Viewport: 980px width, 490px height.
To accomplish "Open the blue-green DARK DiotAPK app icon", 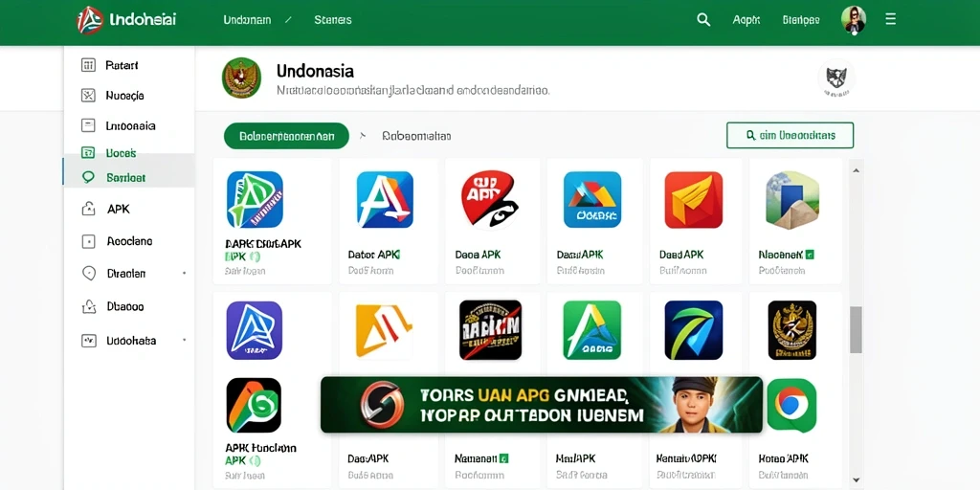I will coord(255,199).
